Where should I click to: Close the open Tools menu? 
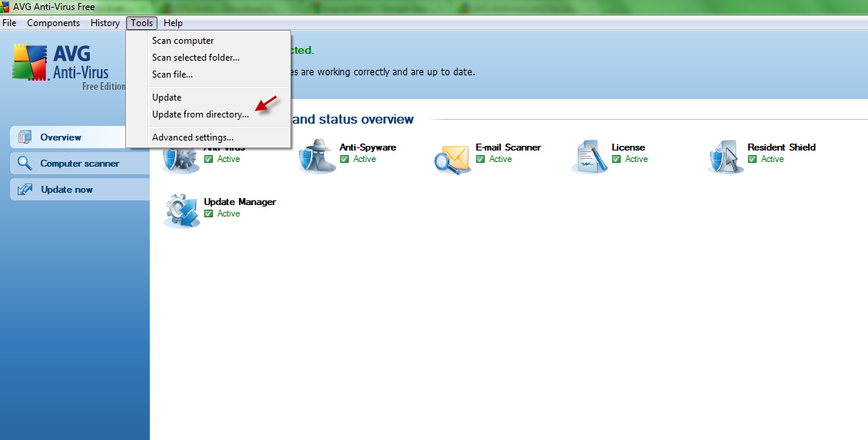coord(141,23)
